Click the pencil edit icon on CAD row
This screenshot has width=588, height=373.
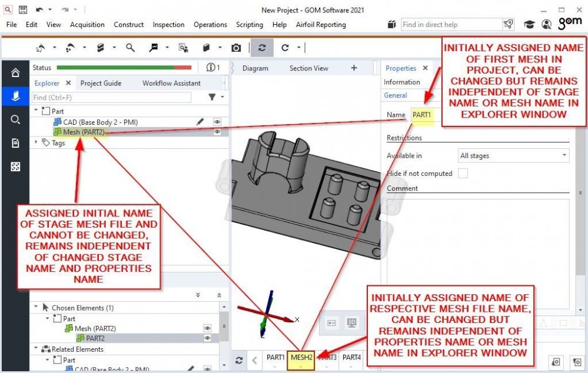[x=200, y=122]
